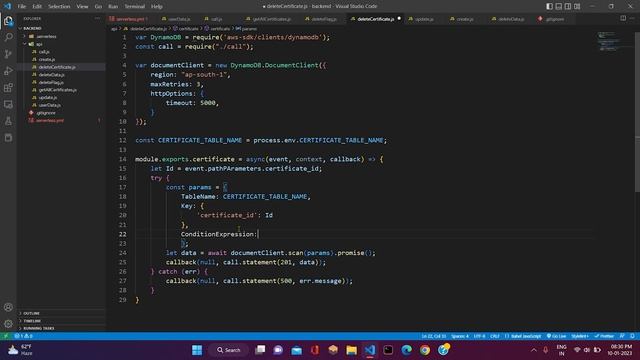Click the remote window indicator in the status bar
Screen dimensions: 640x360
click(6, 336)
